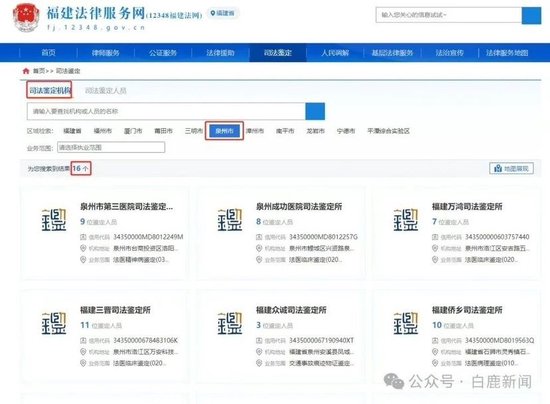Open the 福建省 location selector in header
Image resolution: width=550 pixels, height=404 pixels.
point(222,13)
